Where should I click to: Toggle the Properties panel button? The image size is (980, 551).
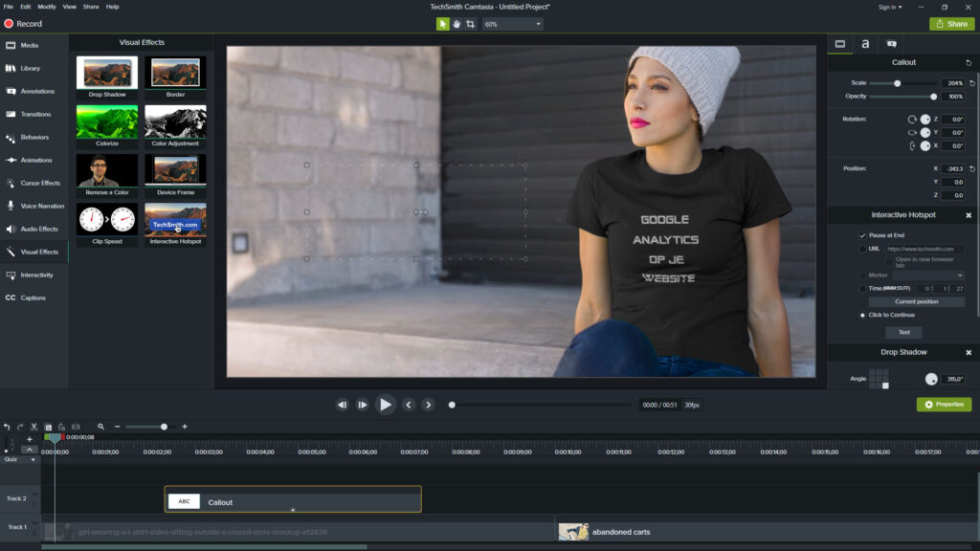944,405
